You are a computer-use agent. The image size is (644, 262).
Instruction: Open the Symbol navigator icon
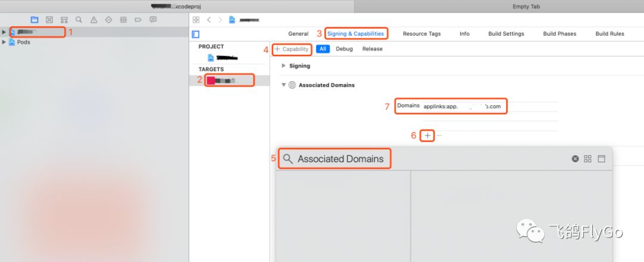point(64,20)
